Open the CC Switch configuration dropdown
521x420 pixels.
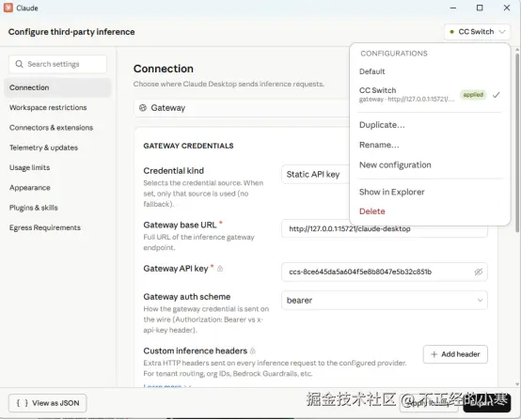click(477, 32)
